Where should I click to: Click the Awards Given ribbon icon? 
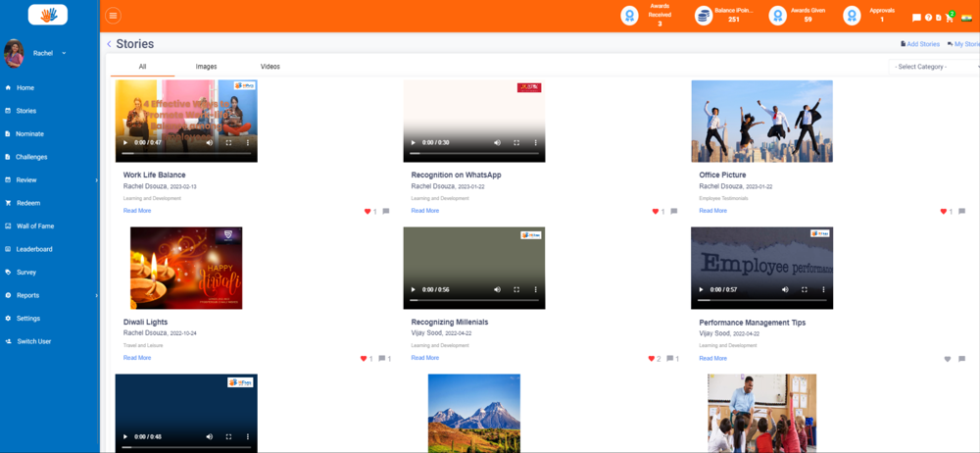click(777, 16)
